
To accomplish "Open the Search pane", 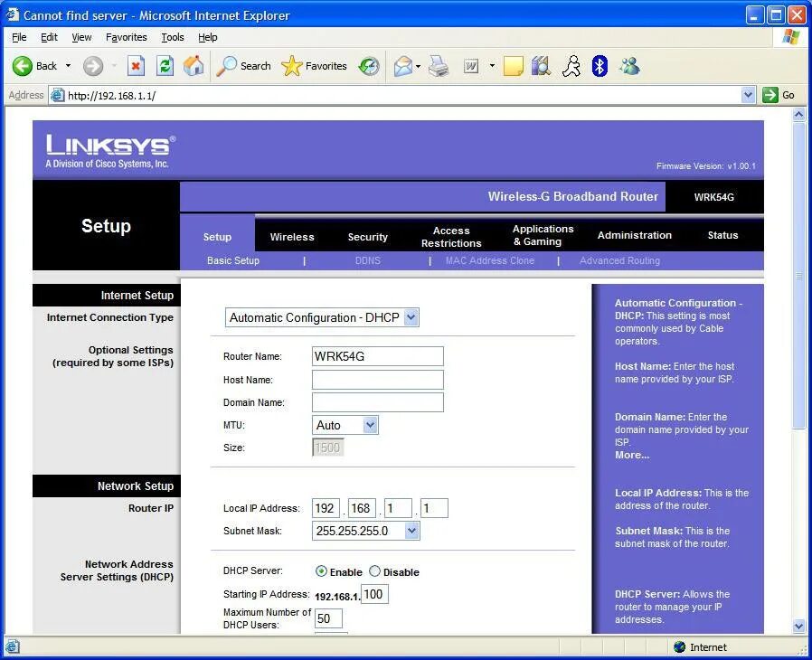I will (x=243, y=66).
